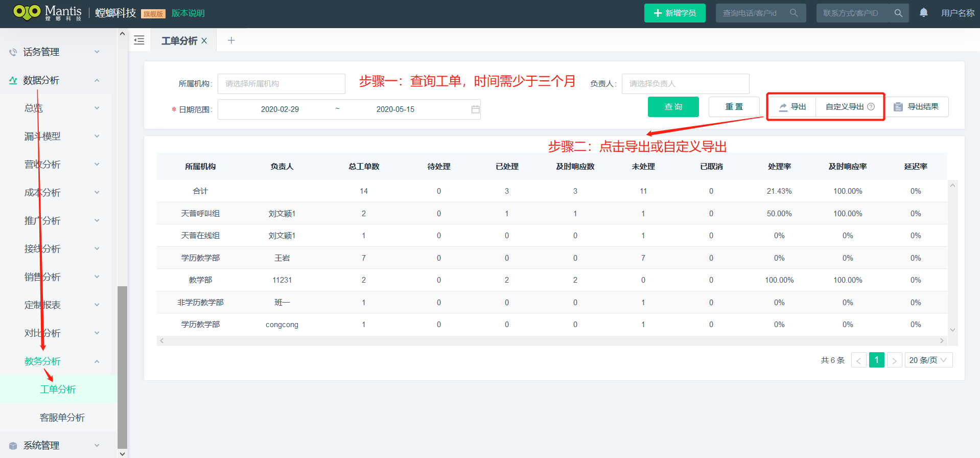Click sidebar scroll down arrow
This screenshot has width=980, height=458.
[x=122, y=453]
